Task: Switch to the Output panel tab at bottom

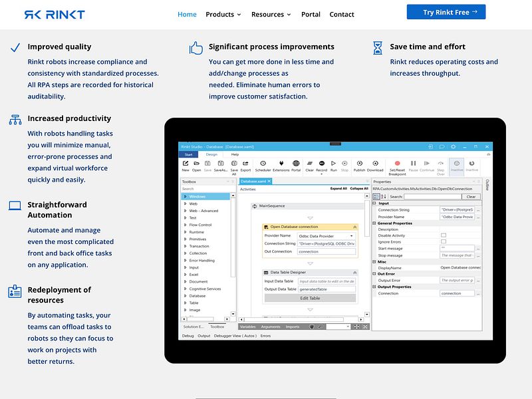Action: tap(204, 336)
